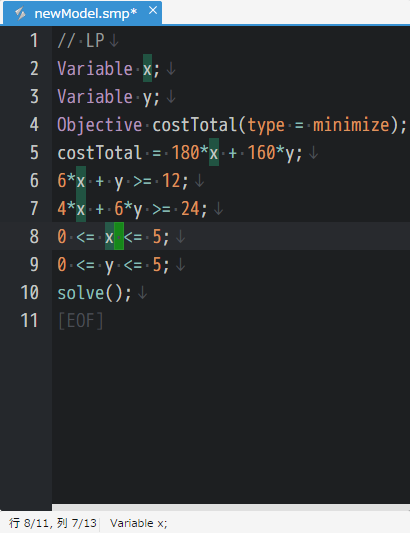The width and height of the screenshot is (410, 533).
Task: Click line number 9 in gutter
Action: pyautogui.click(x=34, y=264)
